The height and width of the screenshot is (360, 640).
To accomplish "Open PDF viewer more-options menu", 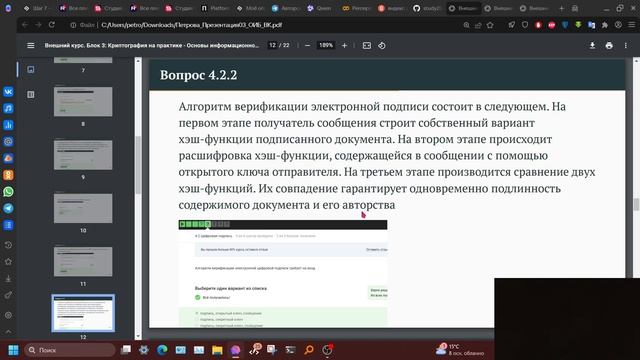I will (x=625, y=45).
